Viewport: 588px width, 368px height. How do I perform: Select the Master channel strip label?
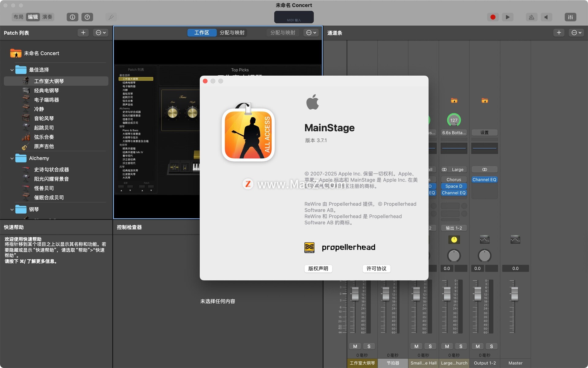515,363
